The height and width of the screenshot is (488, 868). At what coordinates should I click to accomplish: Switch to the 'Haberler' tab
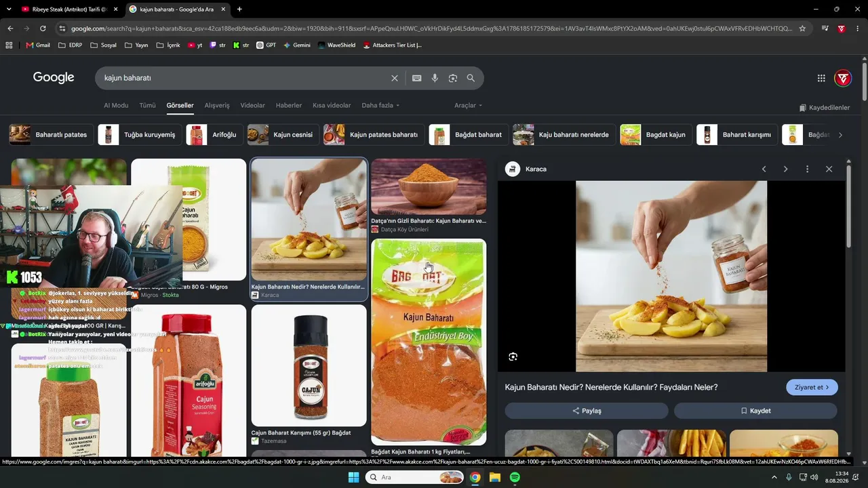pos(289,106)
